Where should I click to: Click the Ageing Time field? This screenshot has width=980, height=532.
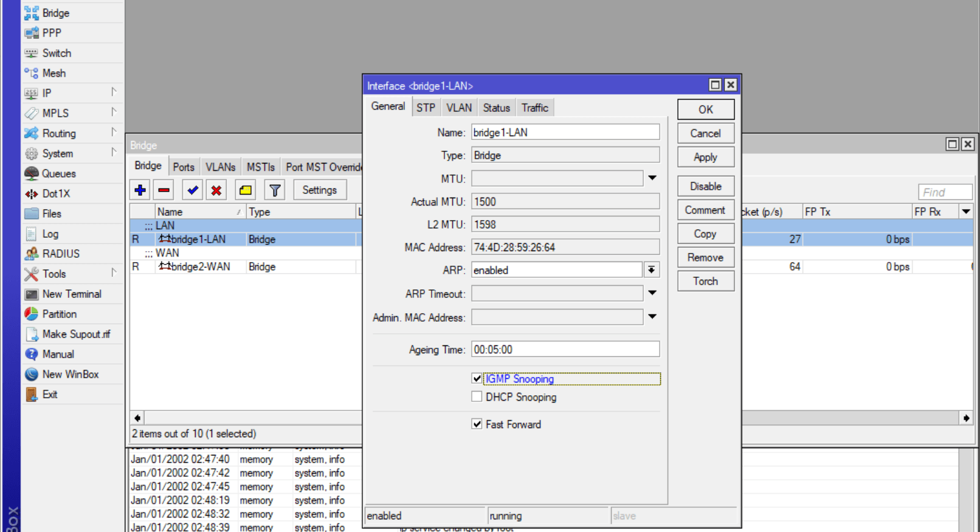point(565,349)
